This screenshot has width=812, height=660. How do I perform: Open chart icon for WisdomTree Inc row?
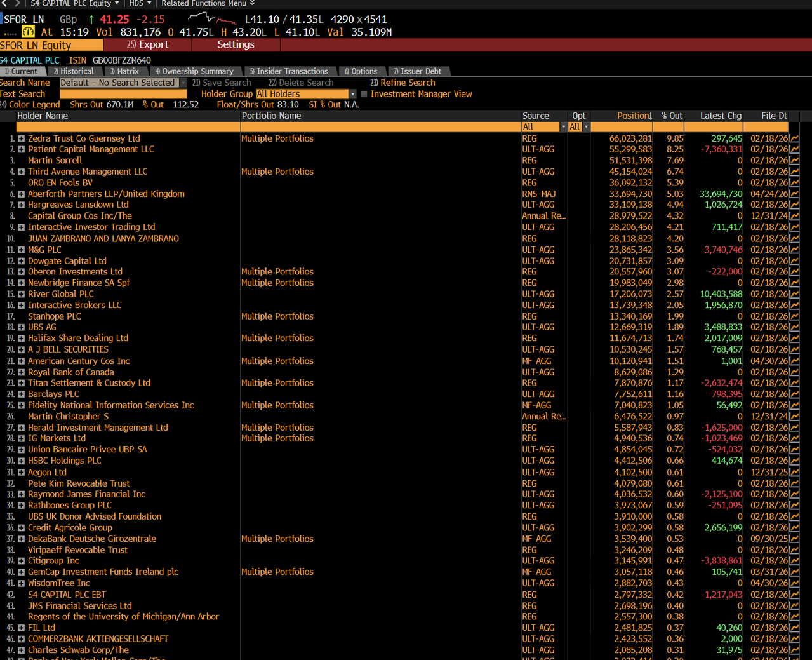[794, 583]
